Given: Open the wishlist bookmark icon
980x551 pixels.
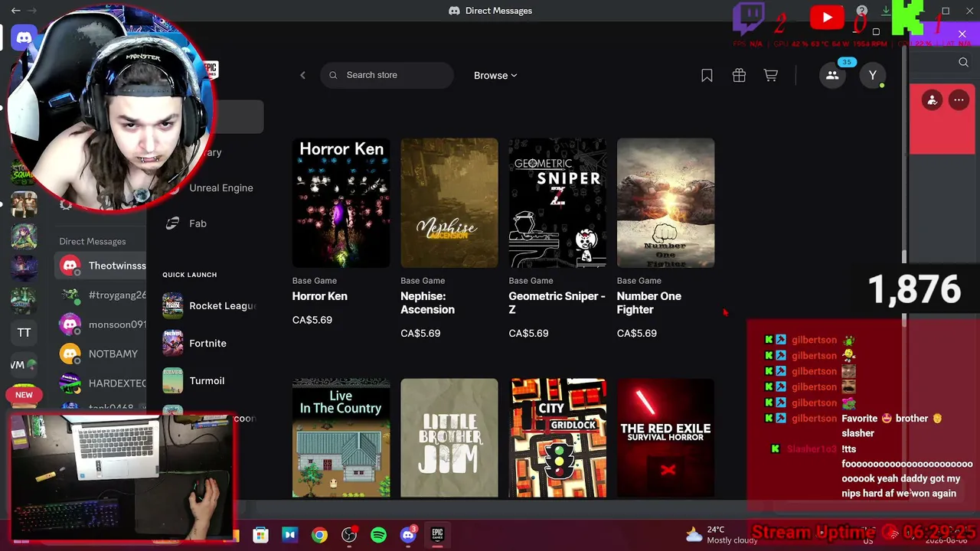Looking at the screenshot, I should (707, 75).
